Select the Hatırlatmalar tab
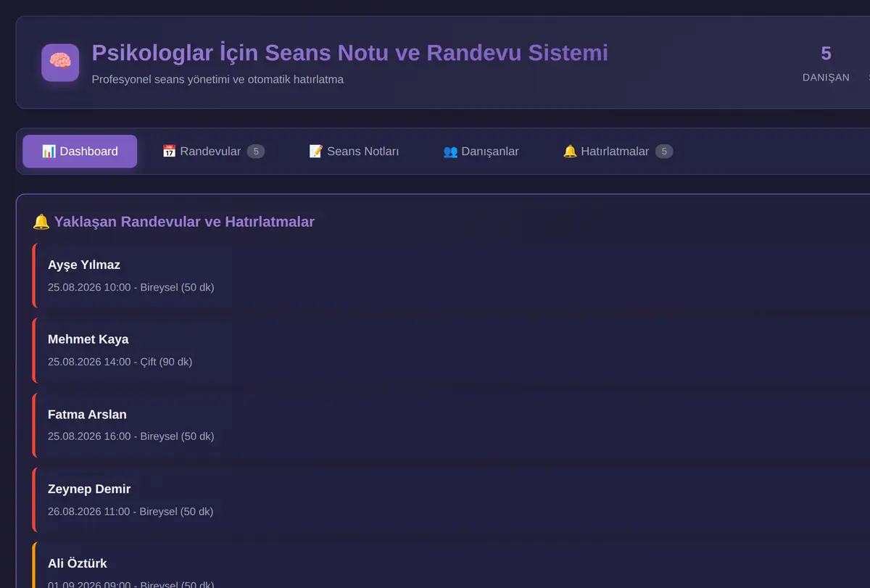 (618, 152)
